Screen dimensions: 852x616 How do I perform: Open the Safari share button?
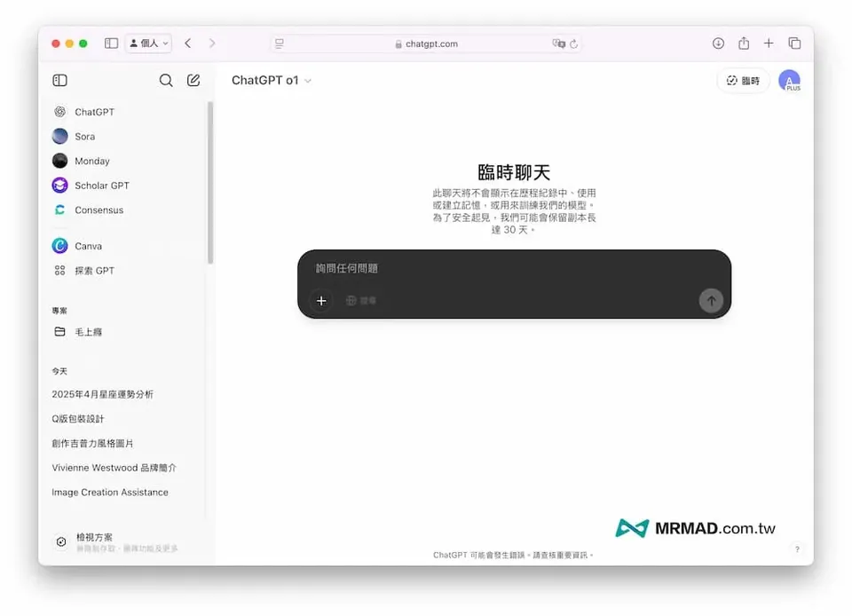744,43
